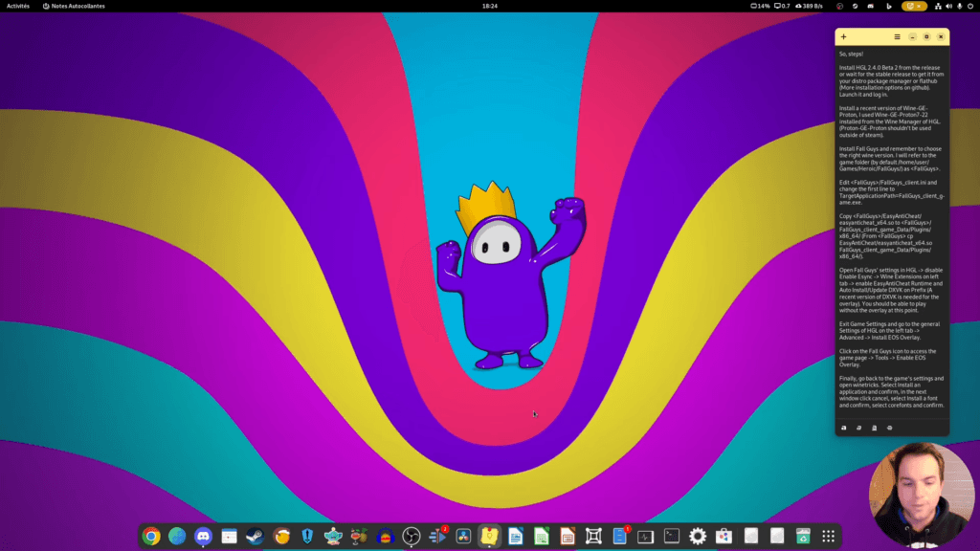The width and height of the screenshot is (980, 551).
Task: Apply strikethrough formatting in the sticky note
Action: click(889, 428)
